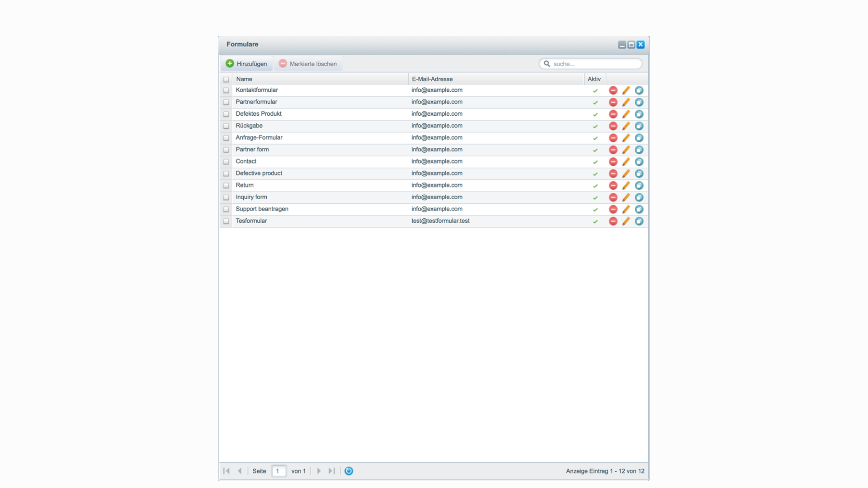Delete the Defektes Produkt form
The image size is (868, 488).
click(613, 114)
